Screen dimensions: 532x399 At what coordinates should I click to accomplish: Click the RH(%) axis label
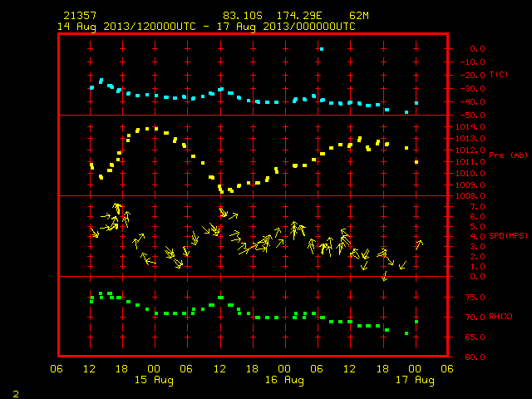tap(500, 317)
